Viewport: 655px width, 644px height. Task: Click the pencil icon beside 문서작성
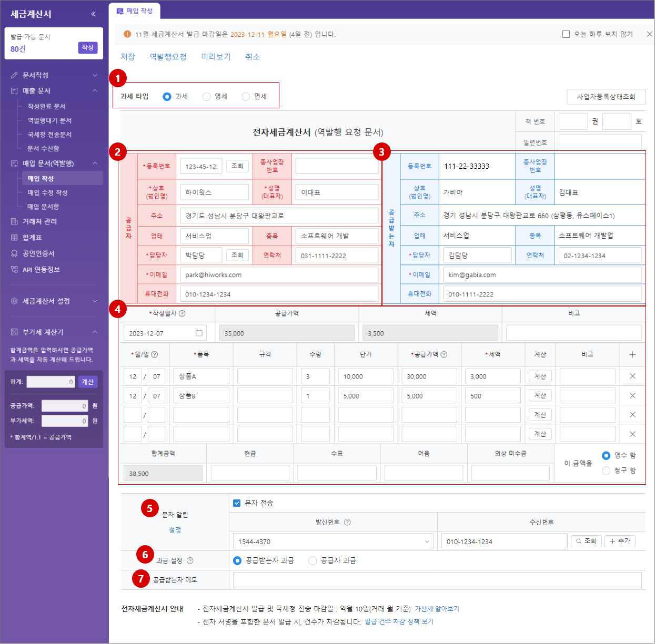14,75
